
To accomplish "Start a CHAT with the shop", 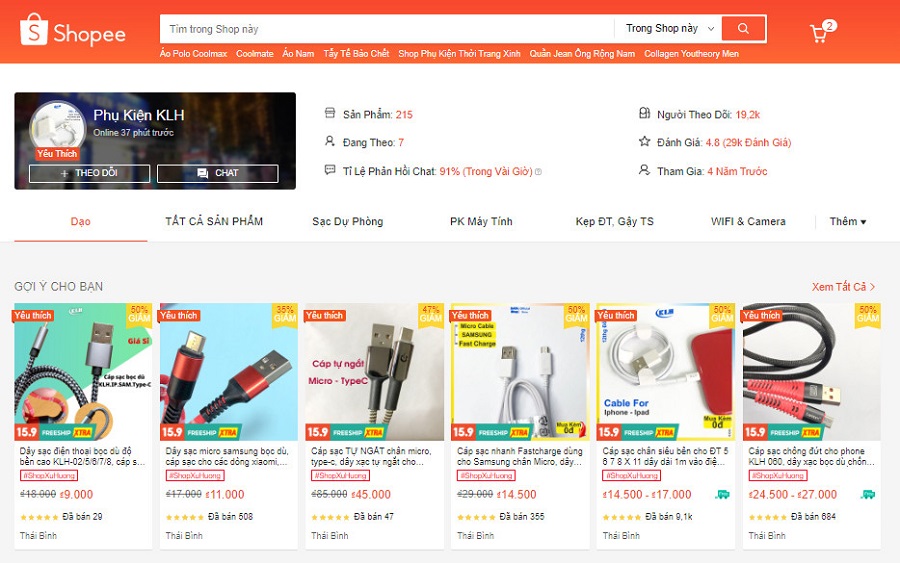I will click(218, 173).
